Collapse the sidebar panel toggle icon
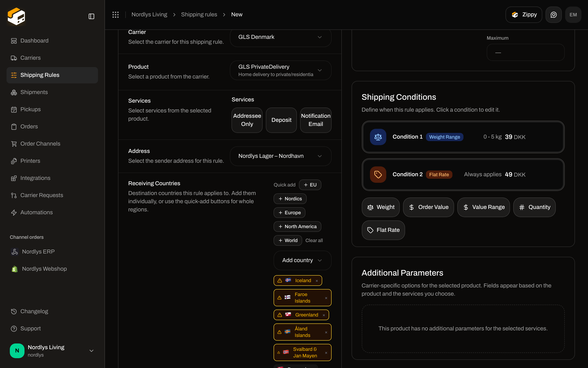This screenshot has width=588, height=368. [x=91, y=16]
